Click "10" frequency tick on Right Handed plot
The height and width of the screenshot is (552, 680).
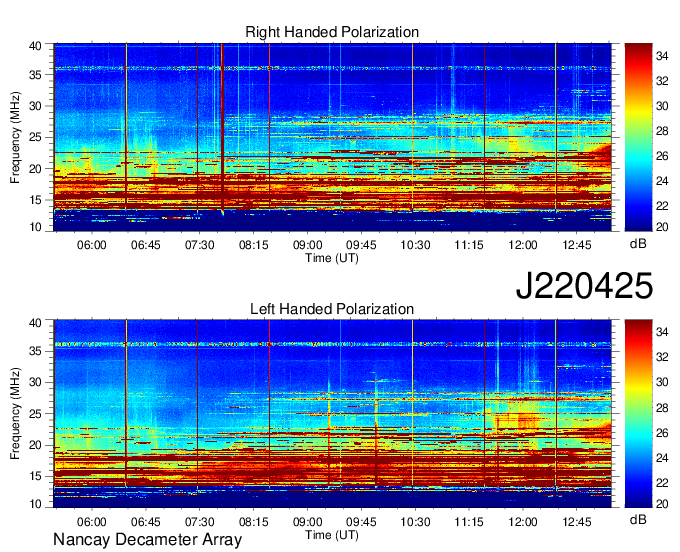pos(36,227)
